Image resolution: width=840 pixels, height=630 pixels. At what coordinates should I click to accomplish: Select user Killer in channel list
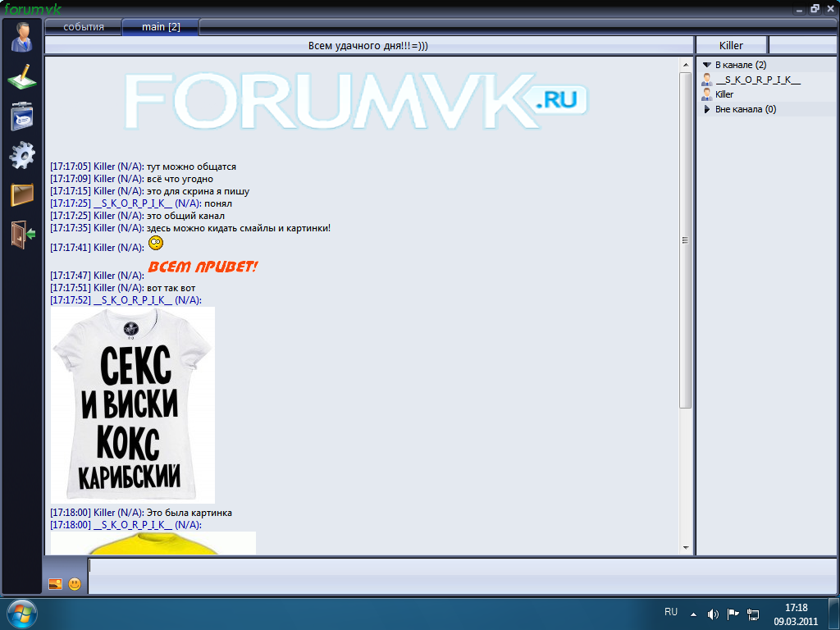(x=724, y=94)
